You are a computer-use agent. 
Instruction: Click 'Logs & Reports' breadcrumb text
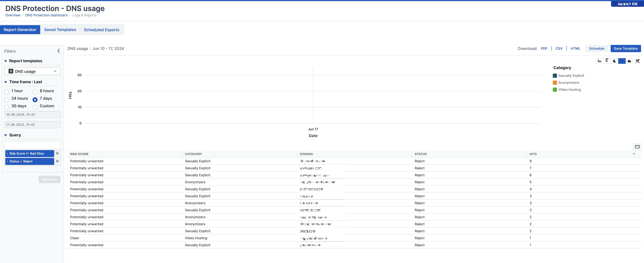[84, 15]
